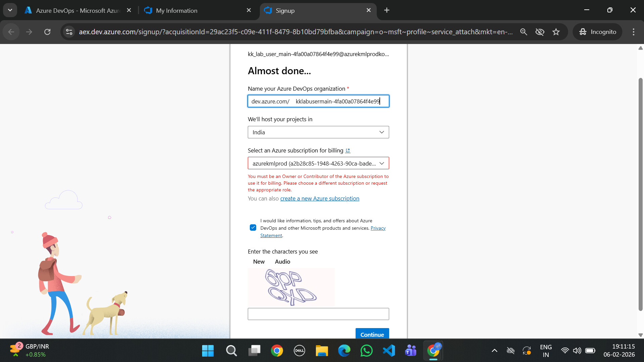Click the third-party cookies blocked eye icon
This screenshot has height=362, width=644.
540,32
